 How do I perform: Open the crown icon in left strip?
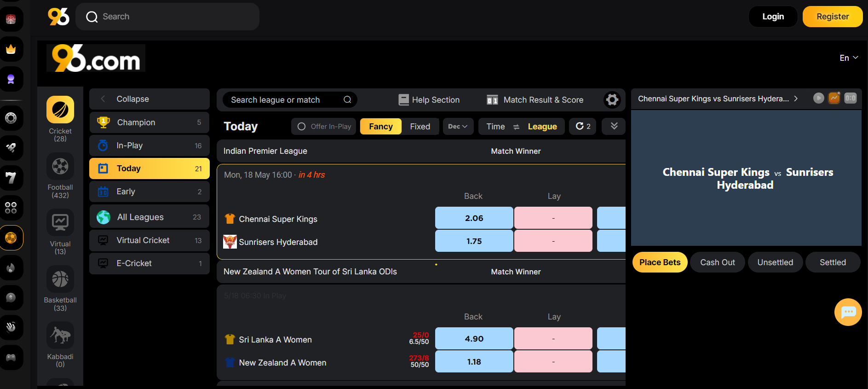click(x=11, y=49)
